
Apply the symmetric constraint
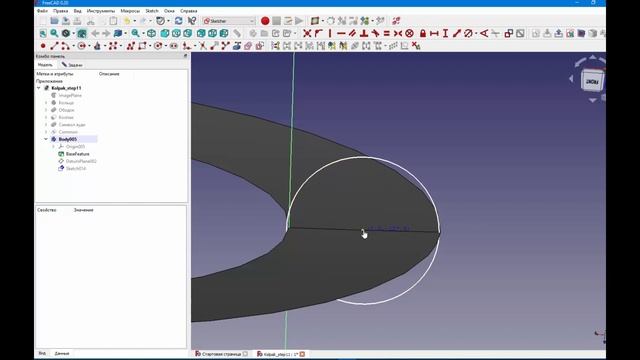coord(398,33)
